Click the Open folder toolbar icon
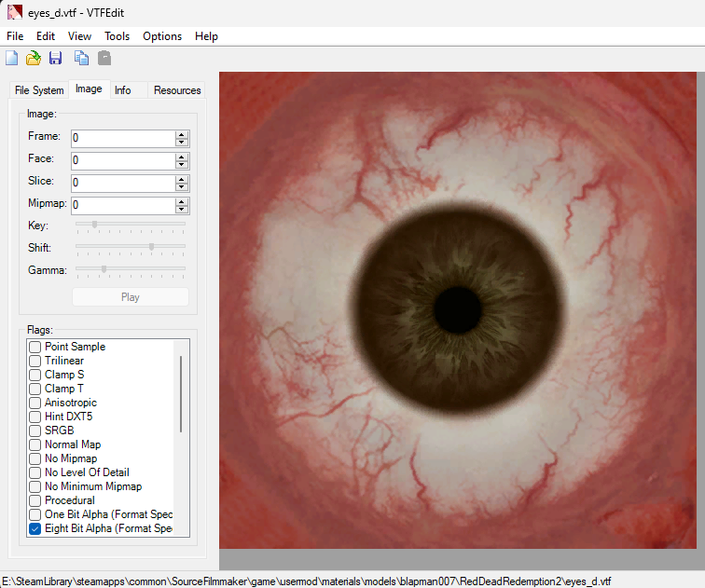The image size is (705, 588). [34, 59]
